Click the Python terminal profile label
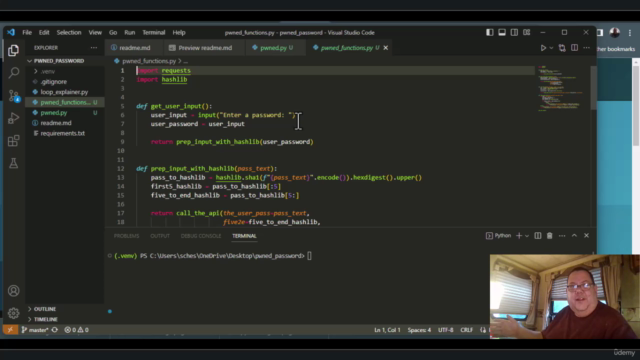Screen dimensions: 640x360 click(498, 236)
